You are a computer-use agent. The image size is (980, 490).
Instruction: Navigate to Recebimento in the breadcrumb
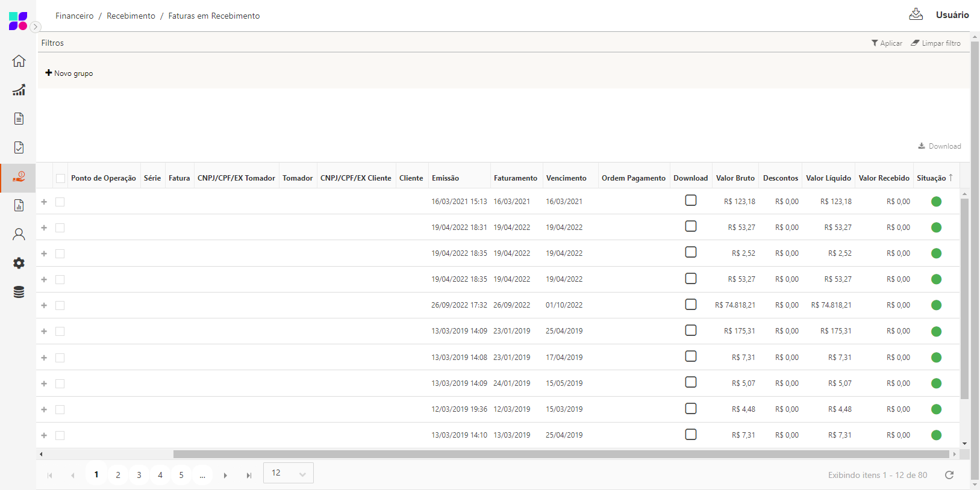coord(131,16)
